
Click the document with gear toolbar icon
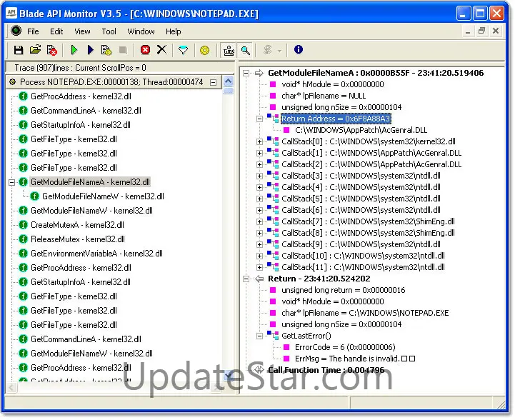point(106,50)
